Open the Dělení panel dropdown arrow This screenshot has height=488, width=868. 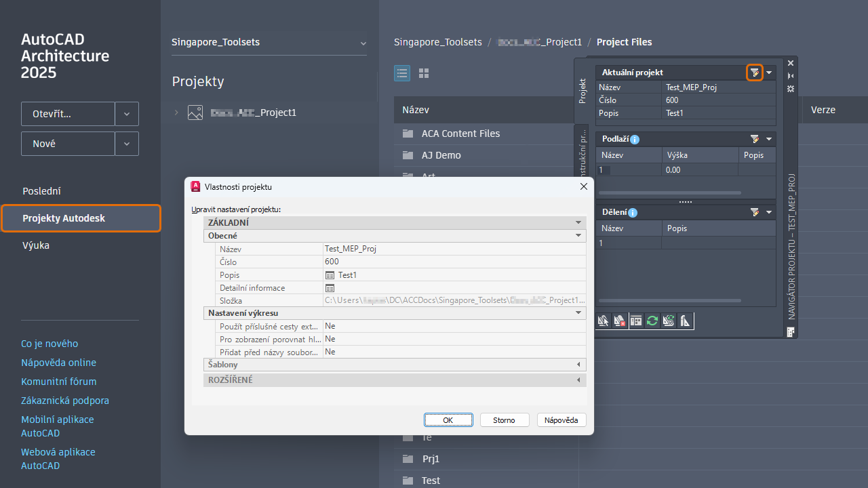point(769,212)
